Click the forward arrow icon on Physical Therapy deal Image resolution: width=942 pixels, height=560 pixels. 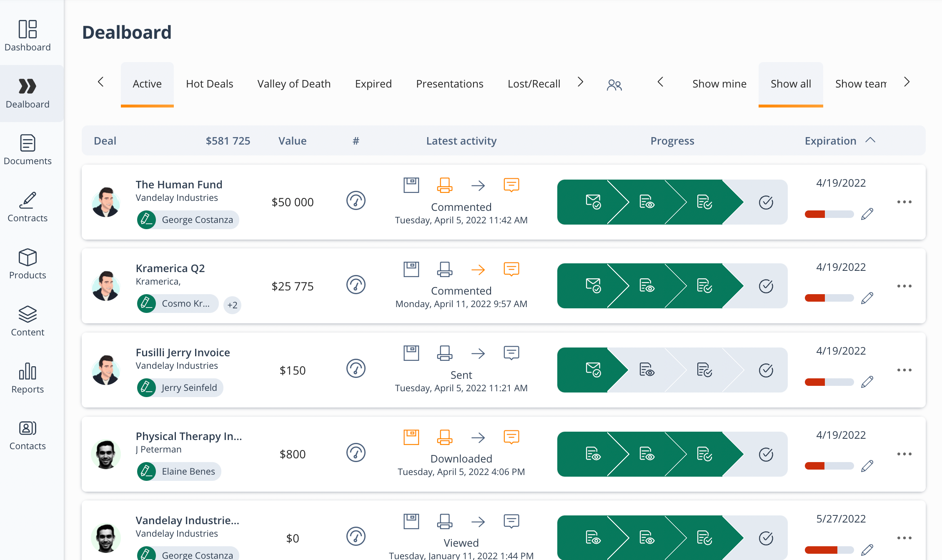click(478, 437)
